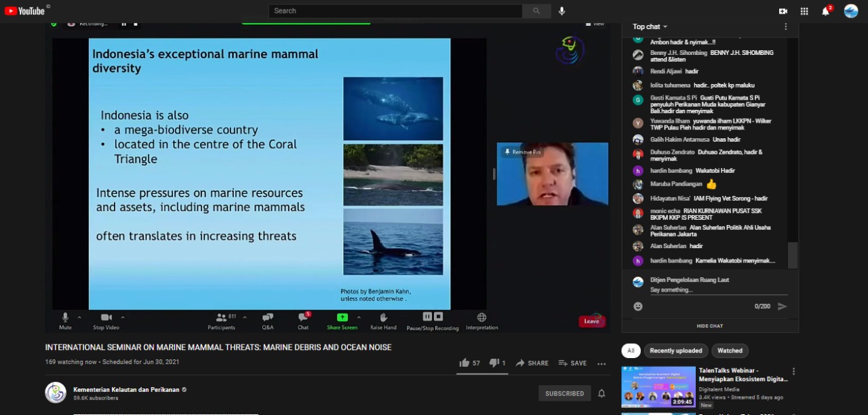Click the chat scrollbar thumb

(793, 255)
